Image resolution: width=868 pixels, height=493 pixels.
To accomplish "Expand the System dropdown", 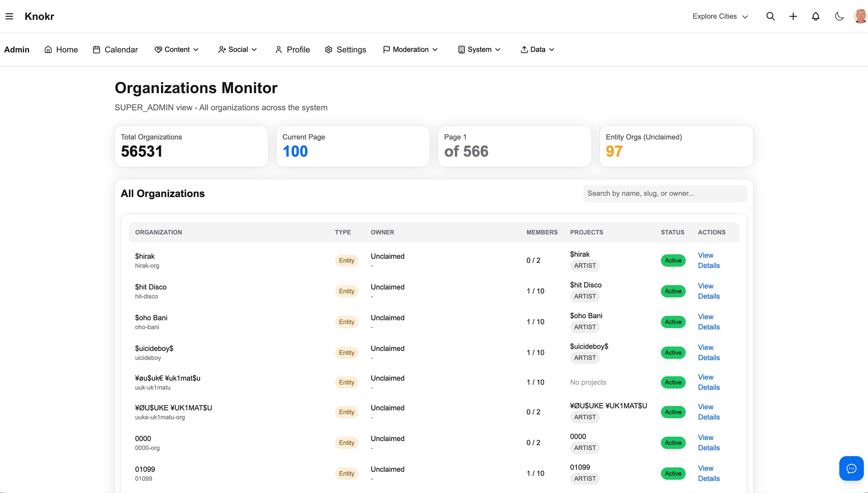I will pyautogui.click(x=479, y=50).
